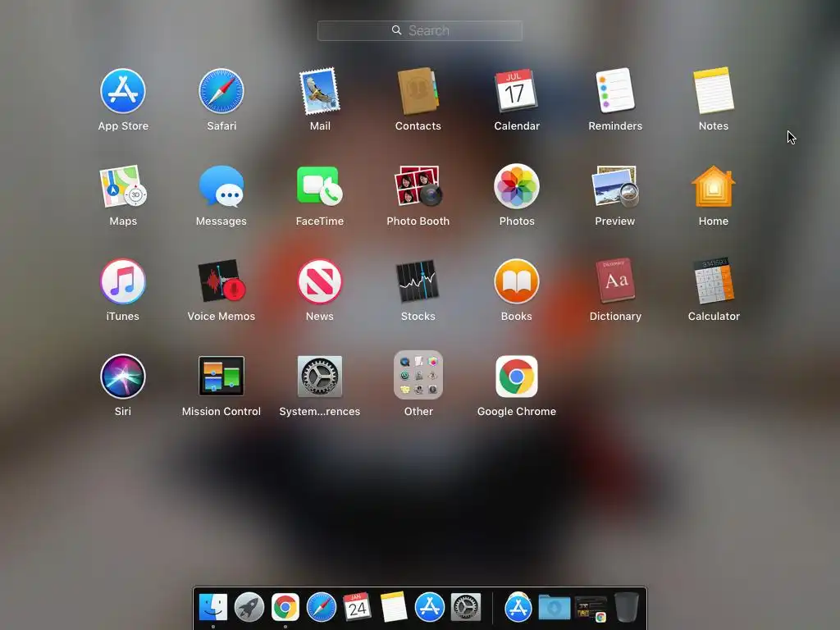Open Calendar showing 24 in the Dock
This screenshot has height=630, width=840.
tap(358, 607)
